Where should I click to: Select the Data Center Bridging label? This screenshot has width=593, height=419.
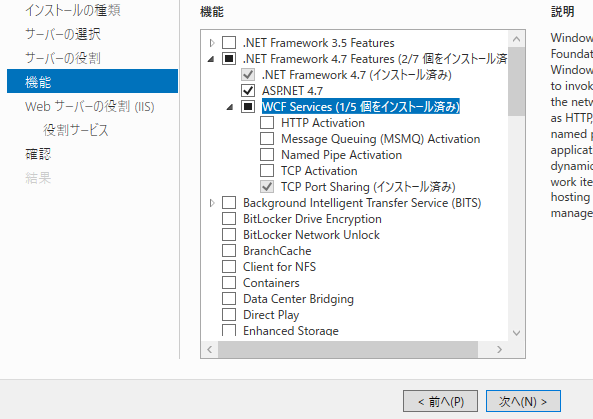pos(298,299)
